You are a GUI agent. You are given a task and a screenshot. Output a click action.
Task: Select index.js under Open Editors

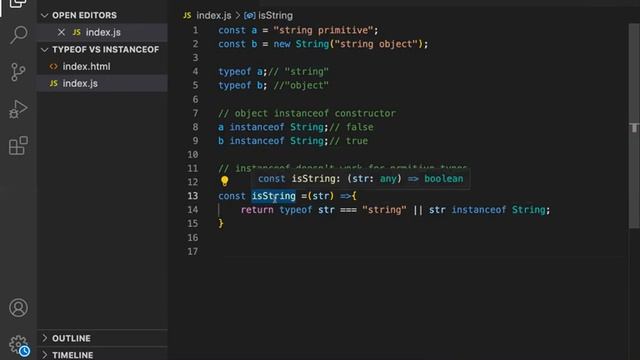[102, 32]
